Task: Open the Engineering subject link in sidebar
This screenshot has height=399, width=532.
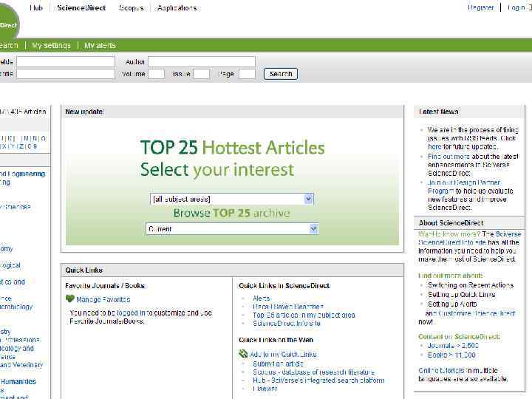Action: coord(22,174)
